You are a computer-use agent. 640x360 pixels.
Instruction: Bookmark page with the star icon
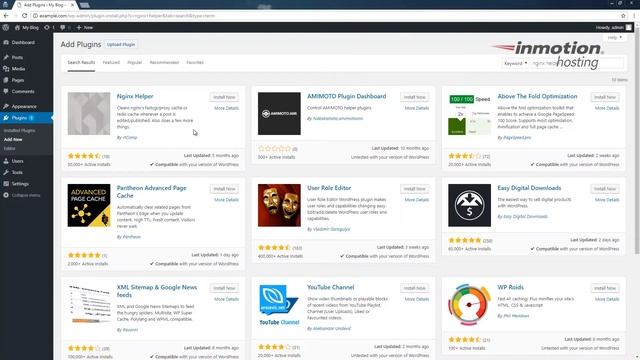(623, 16)
